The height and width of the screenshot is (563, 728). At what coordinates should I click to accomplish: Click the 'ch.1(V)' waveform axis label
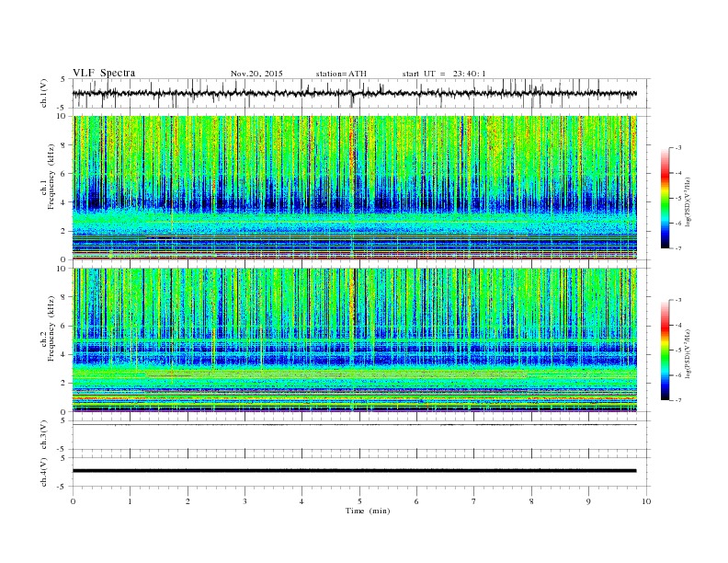click(44, 93)
